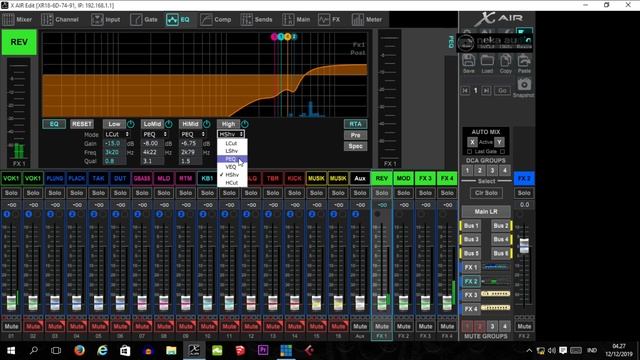Choose LShv from the mode list
This screenshot has height=360, width=640.
[x=232, y=151]
